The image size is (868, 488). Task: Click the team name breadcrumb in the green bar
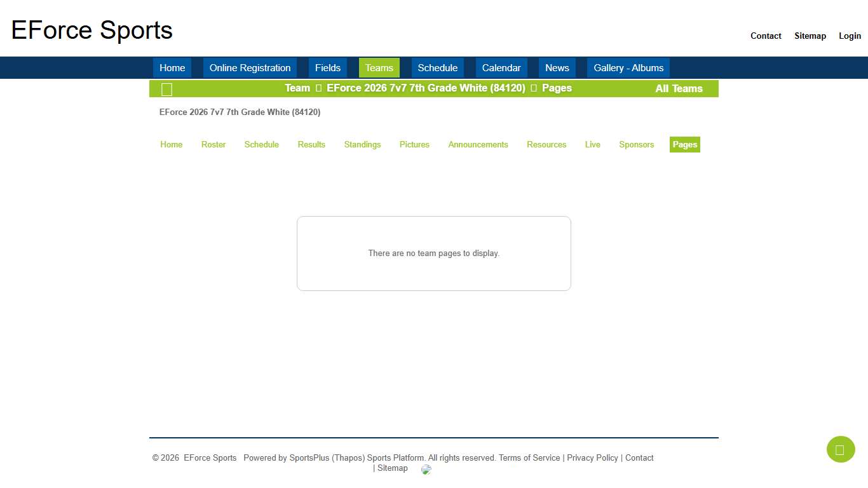426,88
